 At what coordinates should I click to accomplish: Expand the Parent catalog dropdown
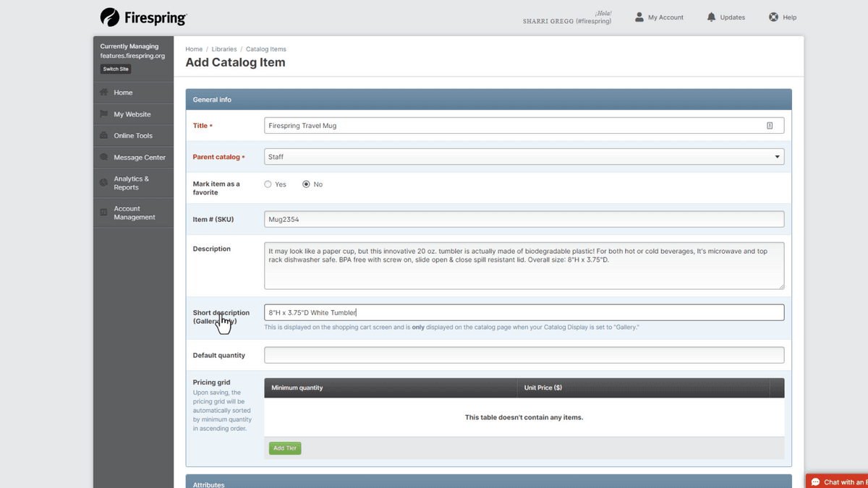[x=777, y=157]
